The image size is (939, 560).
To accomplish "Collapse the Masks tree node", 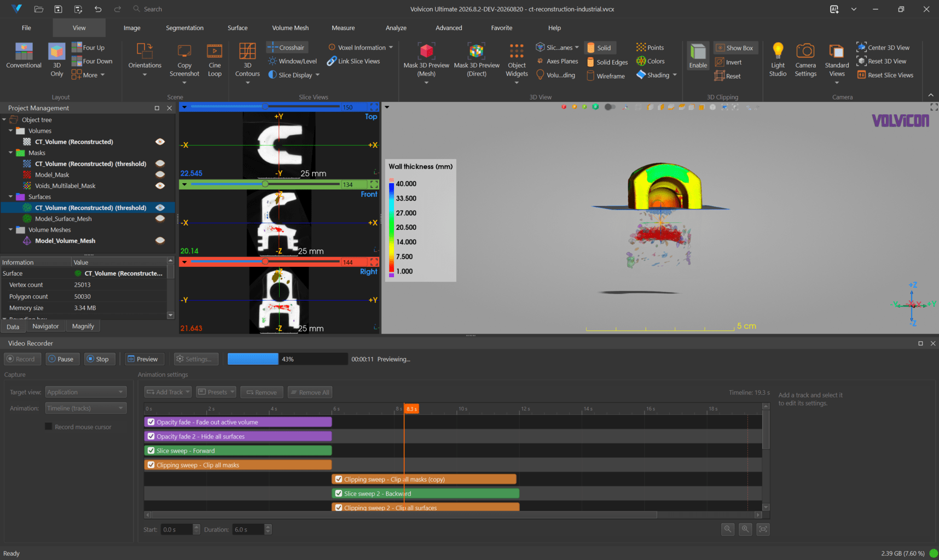I will point(10,153).
